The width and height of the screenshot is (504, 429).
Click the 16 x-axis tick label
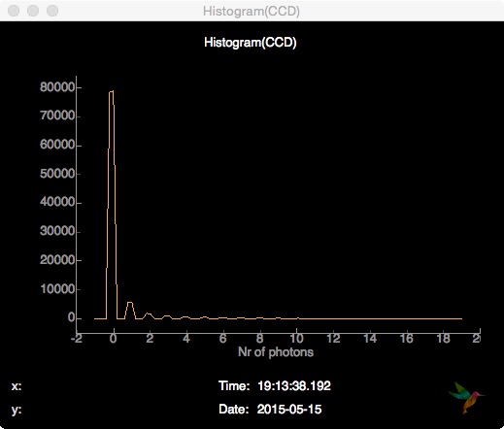pyautogui.click(x=407, y=339)
